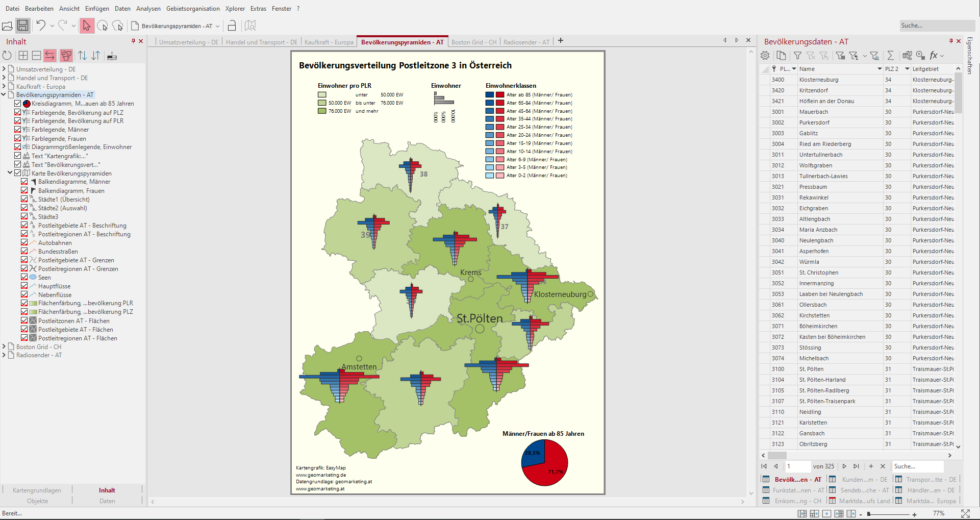980x520 pixels.
Task: Switch to Kaufkraft - Europa tab
Action: (x=329, y=42)
